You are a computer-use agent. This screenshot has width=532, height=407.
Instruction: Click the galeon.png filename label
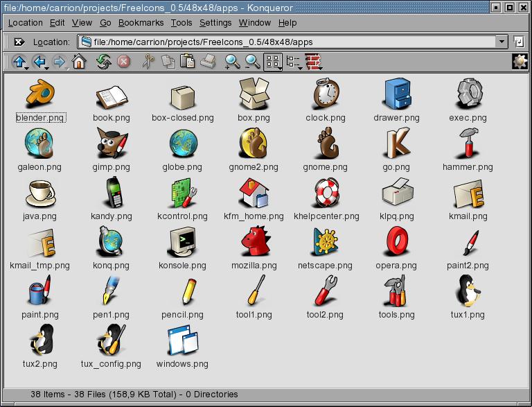coord(39,167)
